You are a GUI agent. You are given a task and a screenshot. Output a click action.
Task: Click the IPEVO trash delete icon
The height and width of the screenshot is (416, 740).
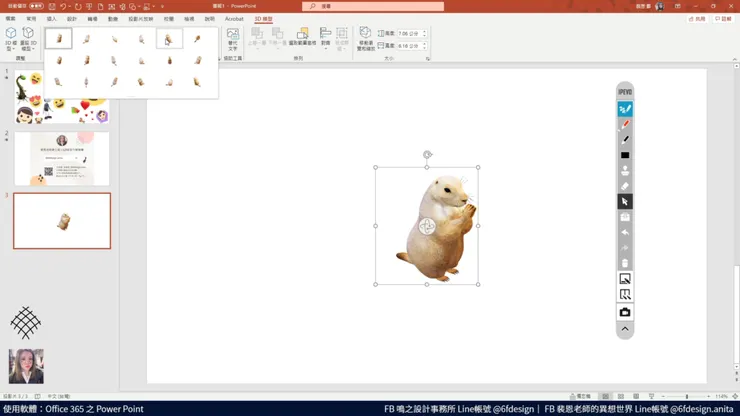pos(625,263)
